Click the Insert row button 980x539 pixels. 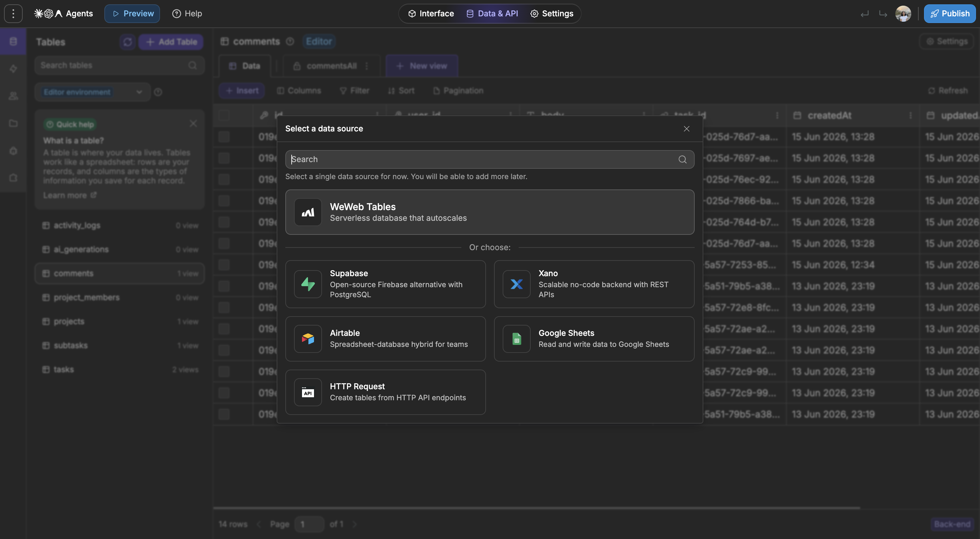point(242,91)
